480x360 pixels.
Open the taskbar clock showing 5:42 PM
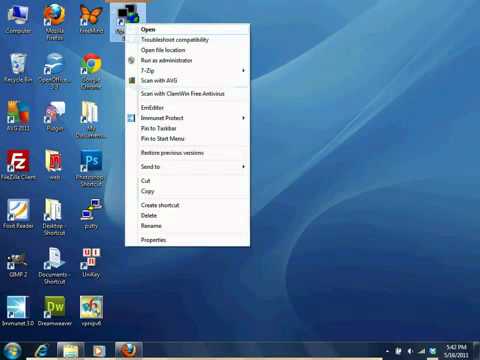pyautogui.click(x=456, y=351)
